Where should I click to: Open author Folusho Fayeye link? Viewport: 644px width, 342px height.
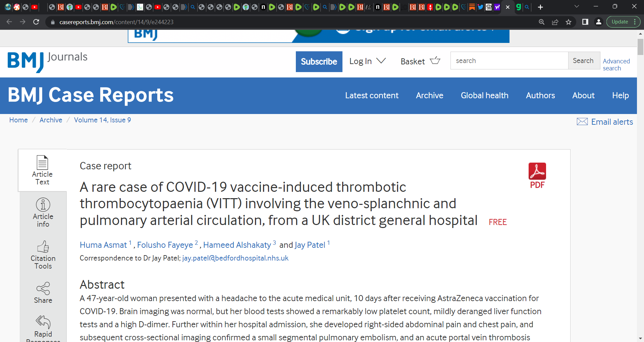(x=165, y=245)
